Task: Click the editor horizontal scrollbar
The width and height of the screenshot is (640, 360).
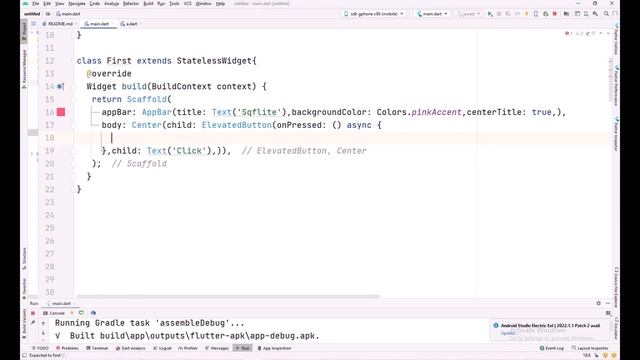Action: point(228,297)
